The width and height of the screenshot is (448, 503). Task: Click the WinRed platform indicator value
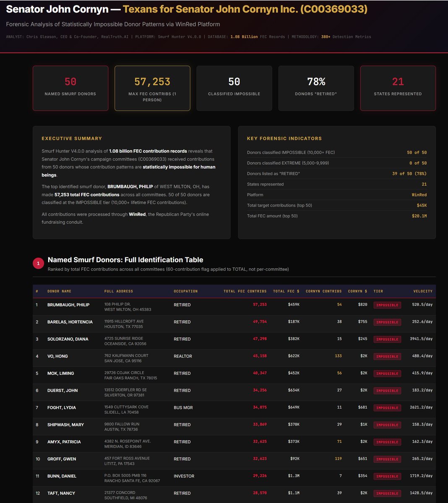coord(419,195)
